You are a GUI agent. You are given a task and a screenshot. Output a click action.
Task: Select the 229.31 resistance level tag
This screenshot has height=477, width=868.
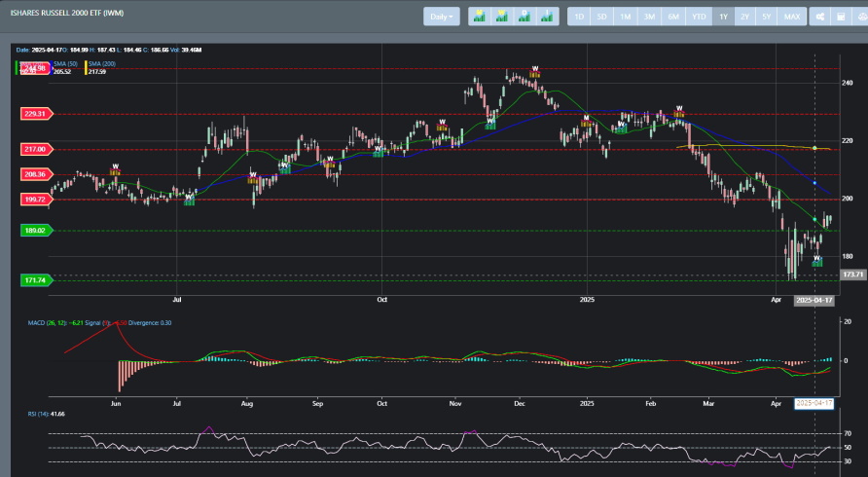[37, 114]
